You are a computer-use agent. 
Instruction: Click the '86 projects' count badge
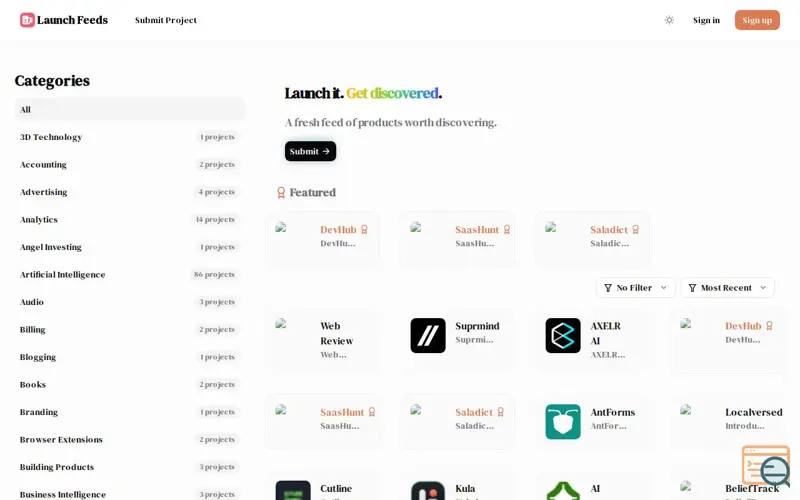click(214, 274)
